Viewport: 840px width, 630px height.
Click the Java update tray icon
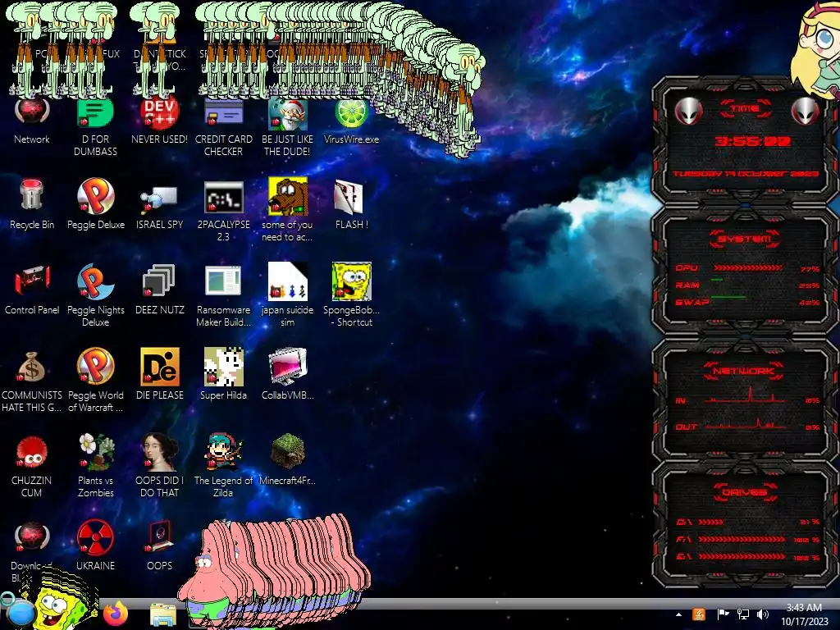point(699,614)
